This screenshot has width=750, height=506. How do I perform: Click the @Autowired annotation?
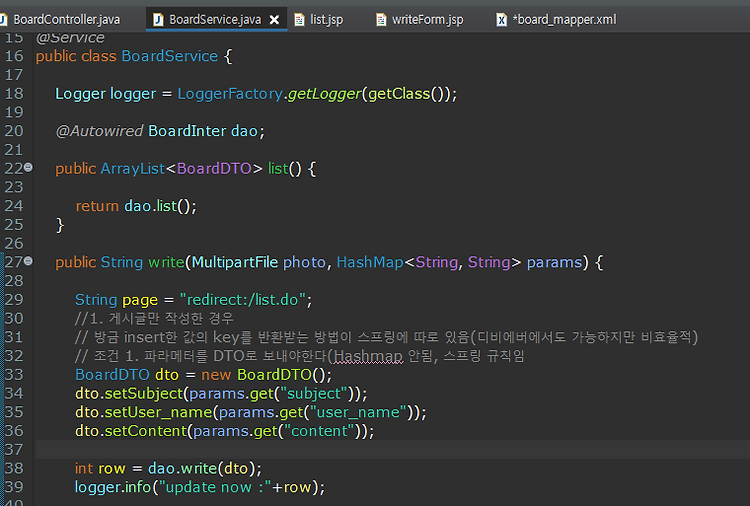coord(99,131)
